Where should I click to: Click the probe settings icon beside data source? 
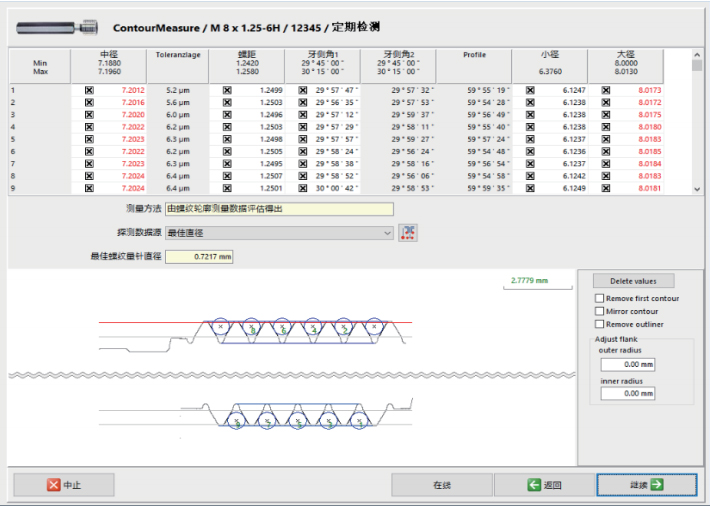[x=408, y=233]
